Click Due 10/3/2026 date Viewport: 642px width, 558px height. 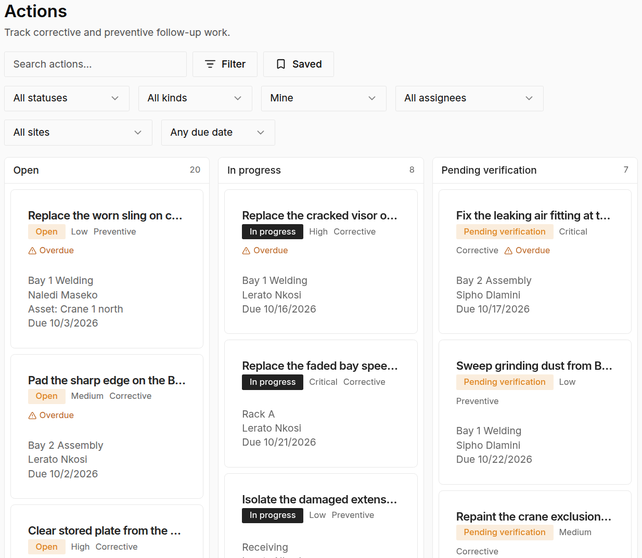tap(63, 323)
